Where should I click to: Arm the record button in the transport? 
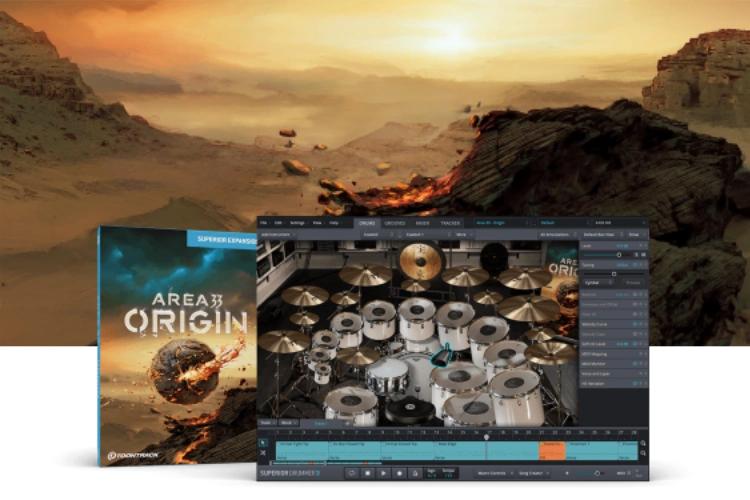coord(399,473)
